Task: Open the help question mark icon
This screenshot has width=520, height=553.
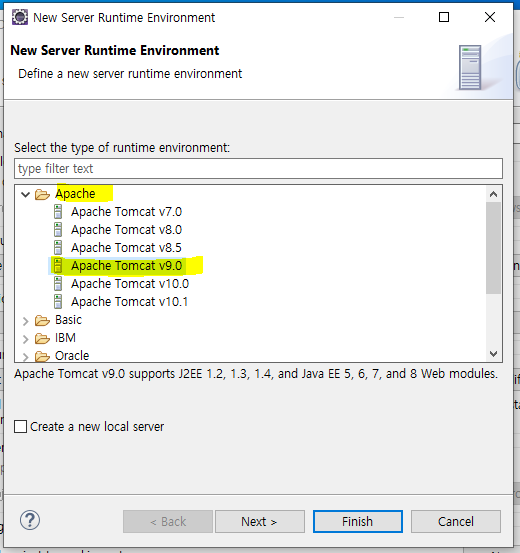Action: (30, 520)
